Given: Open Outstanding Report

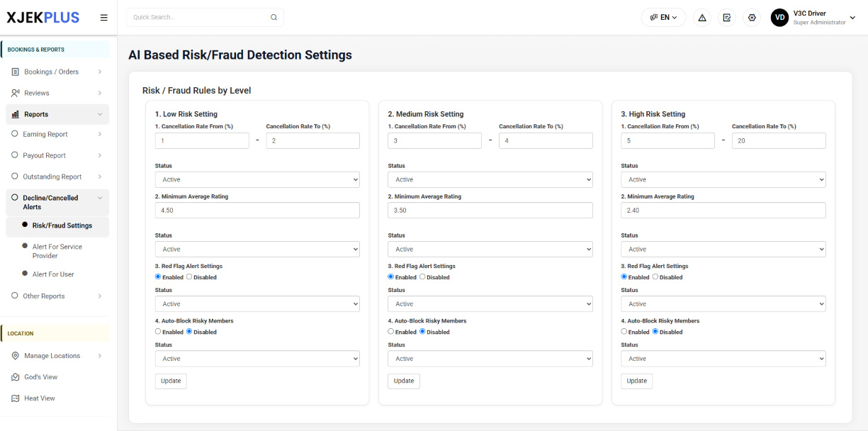Looking at the screenshot, I should [x=57, y=177].
